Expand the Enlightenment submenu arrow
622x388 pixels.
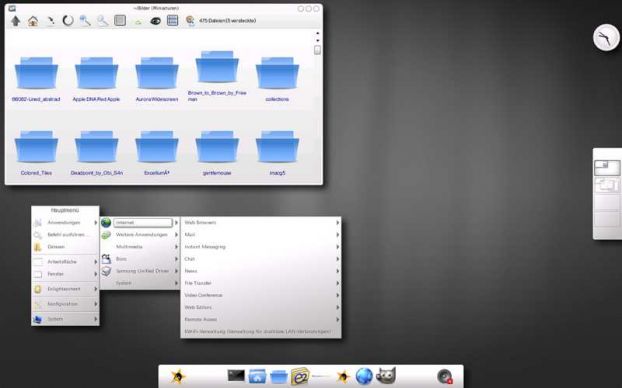pyautogui.click(x=96, y=289)
